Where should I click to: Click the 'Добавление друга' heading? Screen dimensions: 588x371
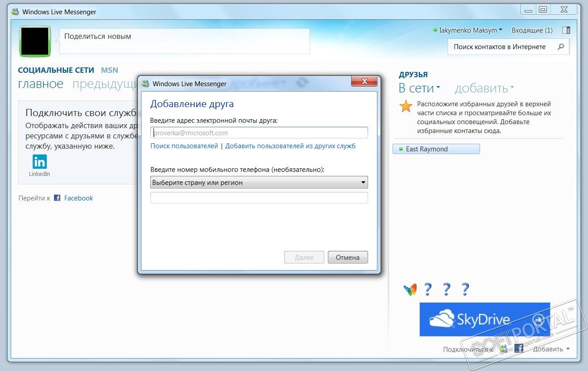click(x=192, y=104)
